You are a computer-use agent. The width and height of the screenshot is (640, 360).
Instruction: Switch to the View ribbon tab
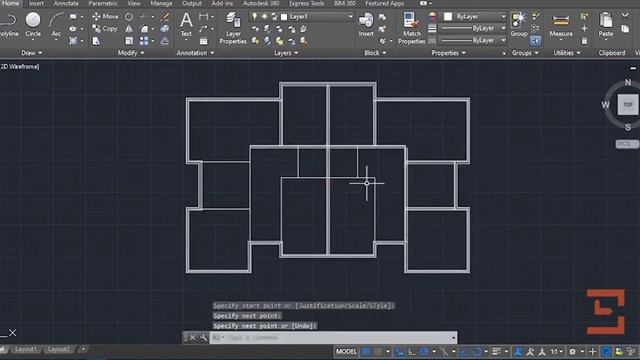(134, 3)
